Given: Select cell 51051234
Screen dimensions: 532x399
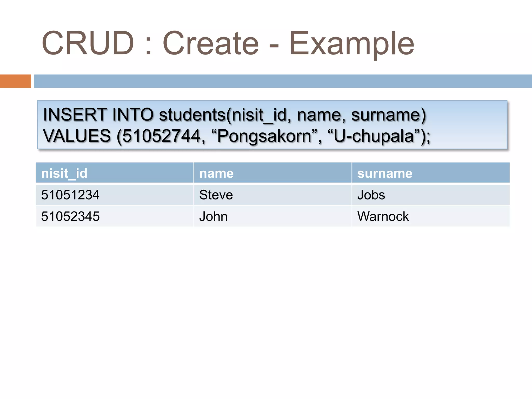Looking at the screenshot, I should point(115,195).
